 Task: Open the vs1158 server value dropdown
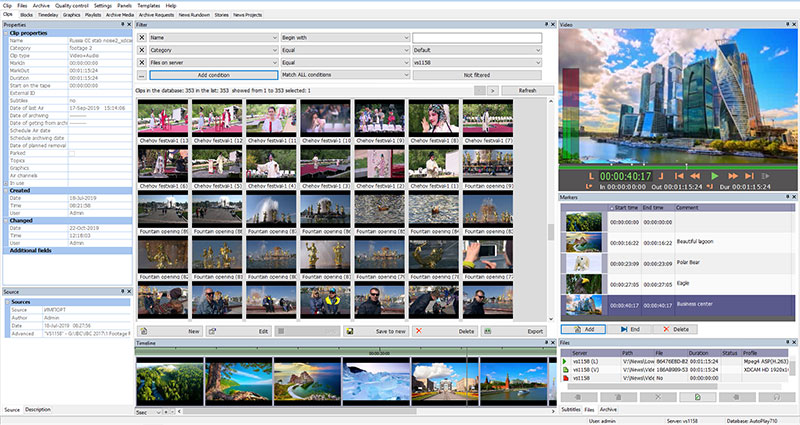pos(476,62)
